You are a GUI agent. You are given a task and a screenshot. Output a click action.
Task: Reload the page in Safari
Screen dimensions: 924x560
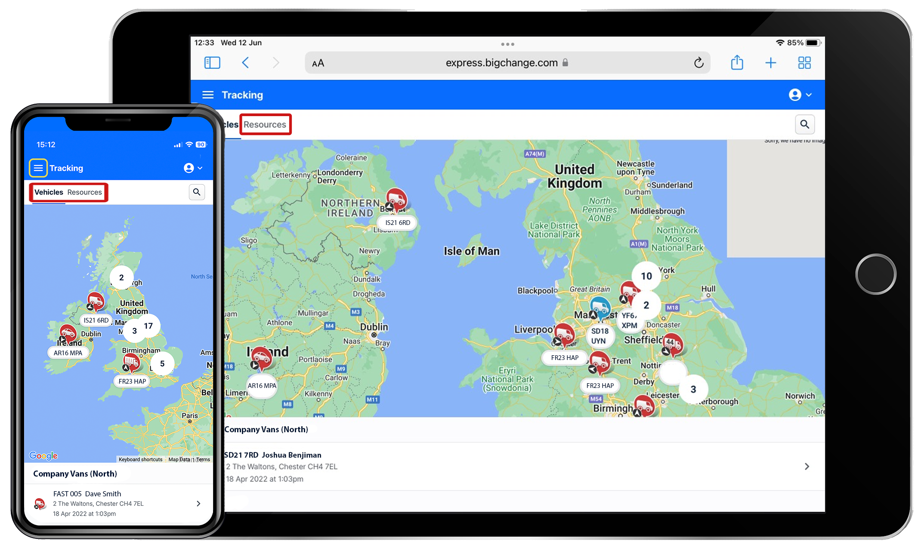point(698,63)
